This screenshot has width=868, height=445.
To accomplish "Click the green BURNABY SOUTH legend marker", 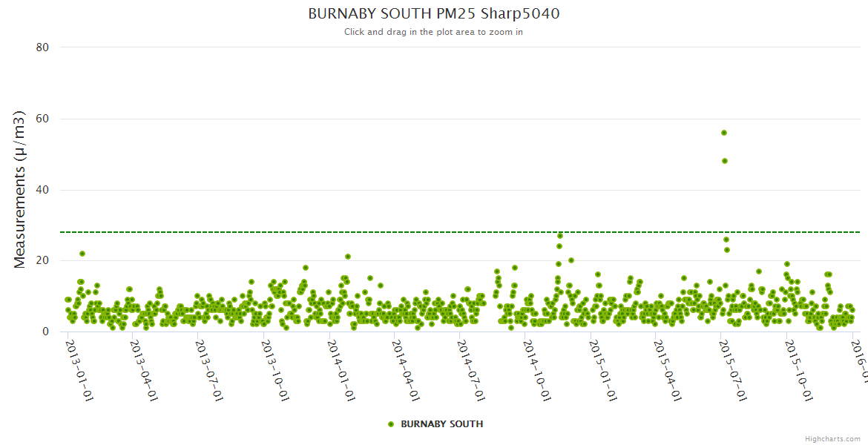I will pyautogui.click(x=391, y=424).
